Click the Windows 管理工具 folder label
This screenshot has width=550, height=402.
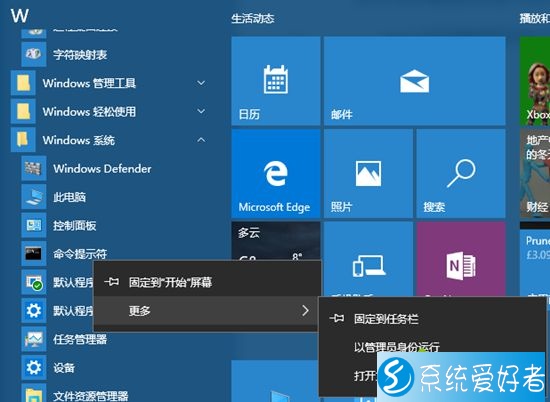[x=89, y=83]
